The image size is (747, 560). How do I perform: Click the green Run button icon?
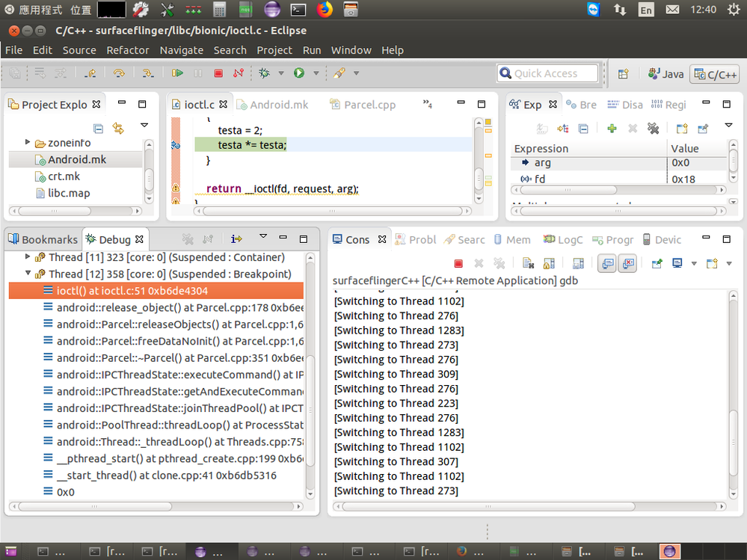[x=299, y=73]
